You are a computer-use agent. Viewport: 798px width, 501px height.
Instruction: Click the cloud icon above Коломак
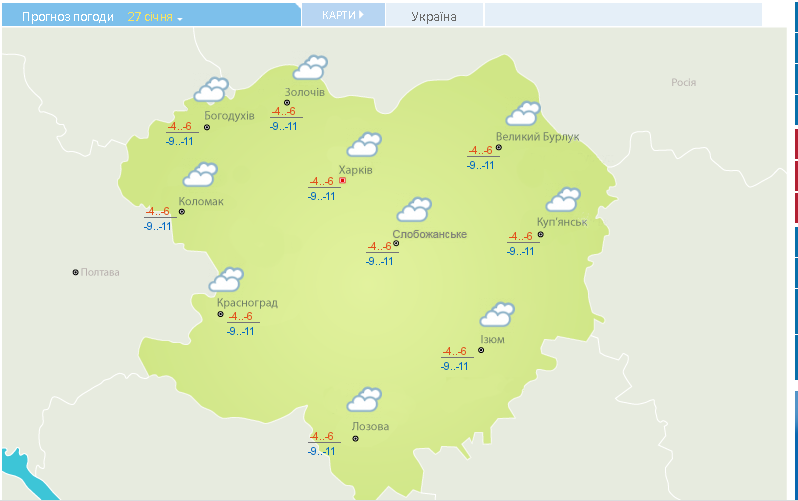200,175
